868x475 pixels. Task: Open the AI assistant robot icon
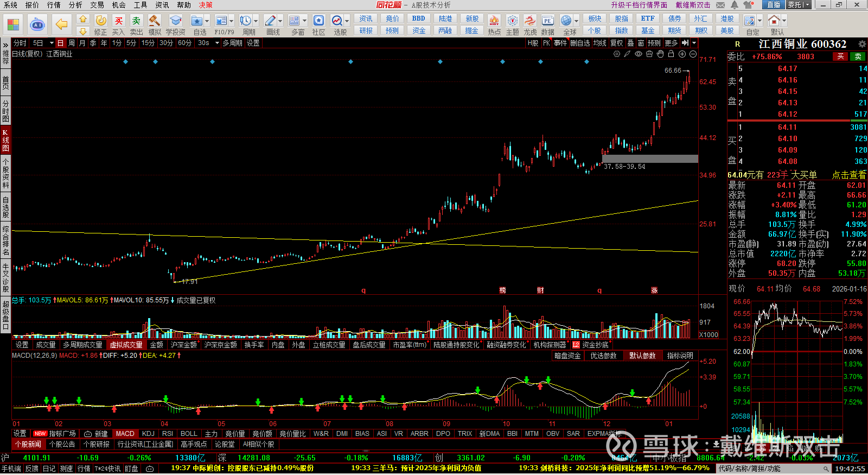37,24
